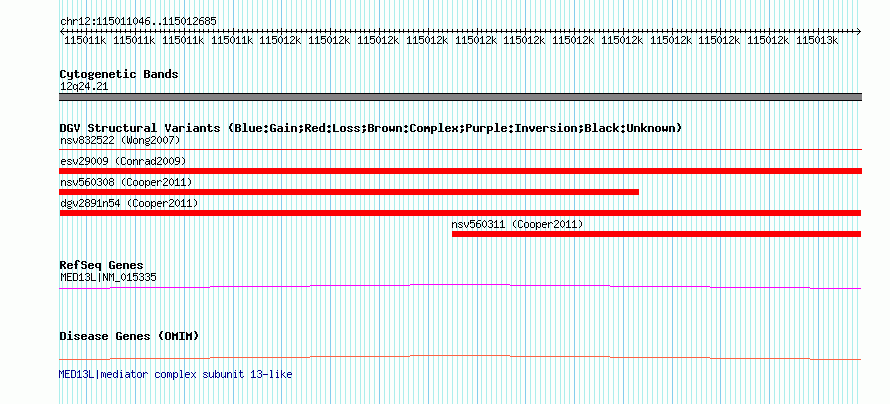Click the chr12:115011046..115012685 region label
This screenshot has height=404, width=890.
[x=138, y=22]
